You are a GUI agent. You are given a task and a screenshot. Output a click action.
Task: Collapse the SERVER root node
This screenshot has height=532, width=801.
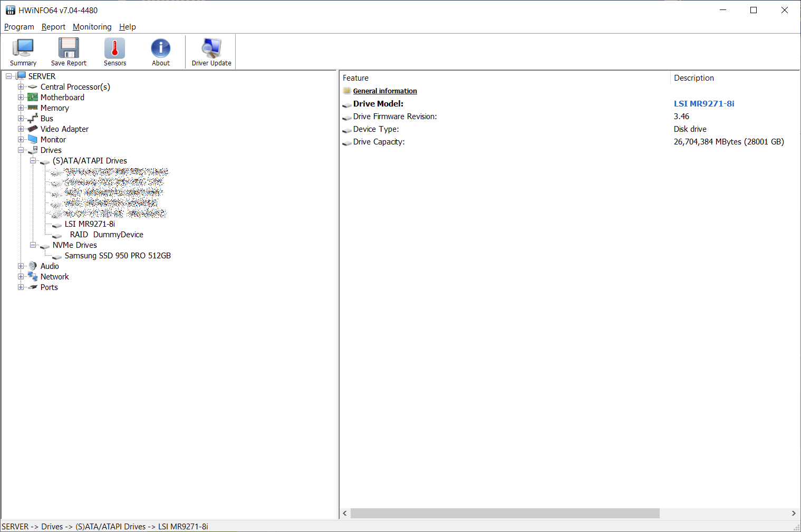point(8,76)
